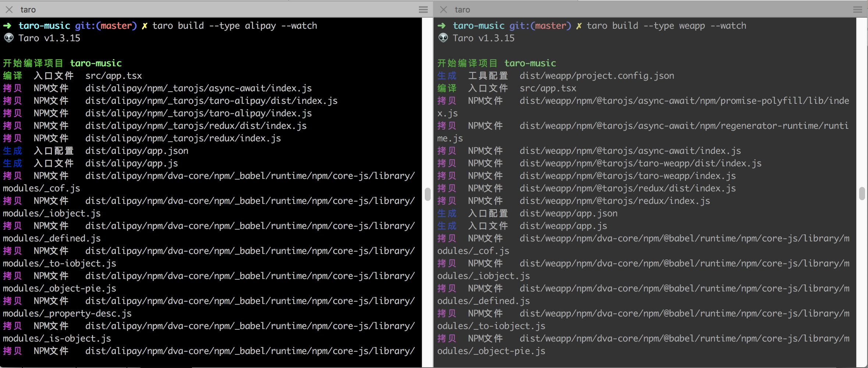
Task: Click 'dist/alipay/app.json' path
Action: pyautogui.click(x=137, y=151)
